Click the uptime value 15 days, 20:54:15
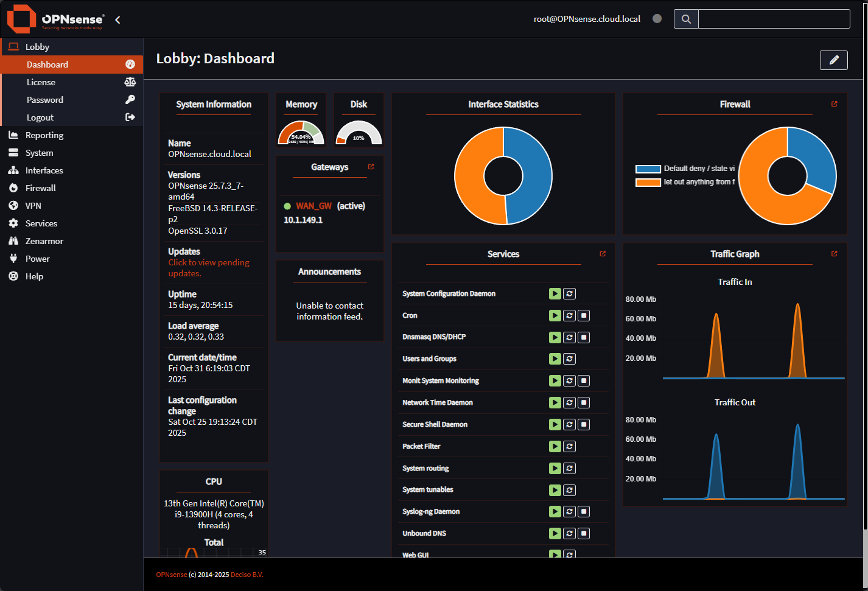 200,305
